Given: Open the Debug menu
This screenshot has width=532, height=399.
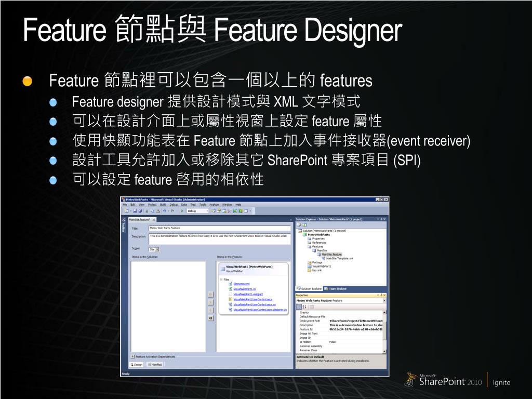Looking at the screenshot, I should tap(174, 205).
